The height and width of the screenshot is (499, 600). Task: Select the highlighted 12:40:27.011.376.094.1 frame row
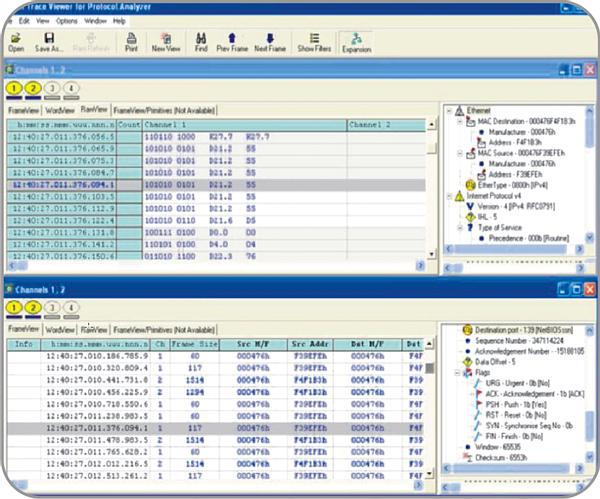pyautogui.click(x=62, y=184)
